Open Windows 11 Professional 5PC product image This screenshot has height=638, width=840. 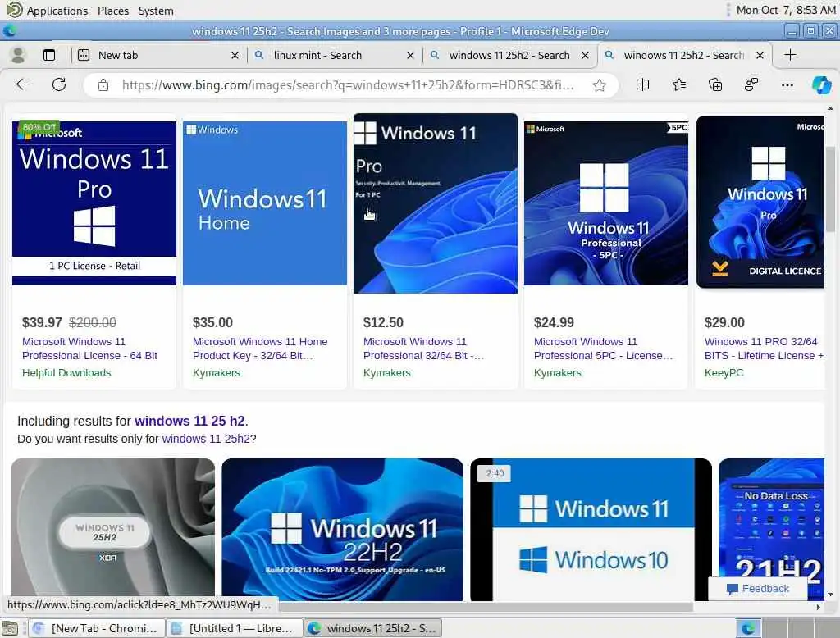(x=606, y=203)
